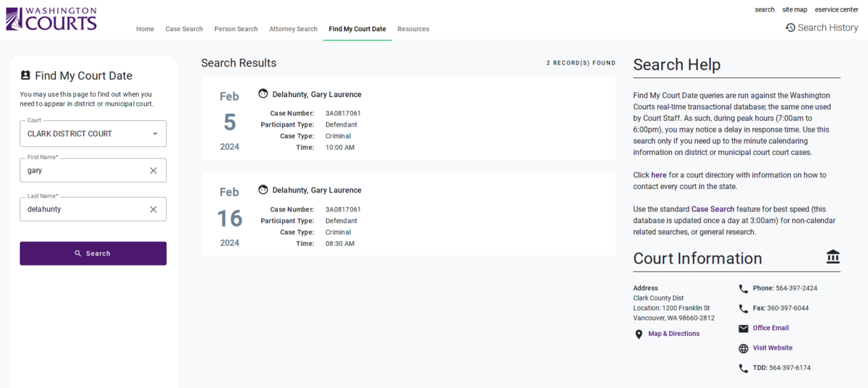Click the person icon for Feb 5 record

click(263, 94)
